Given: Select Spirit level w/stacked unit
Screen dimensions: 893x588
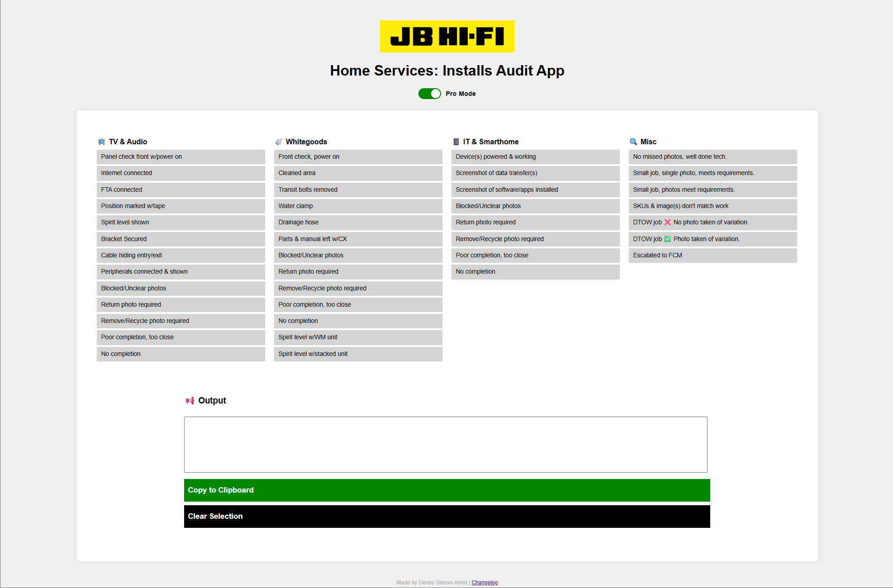Looking at the screenshot, I should tap(358, 354).
